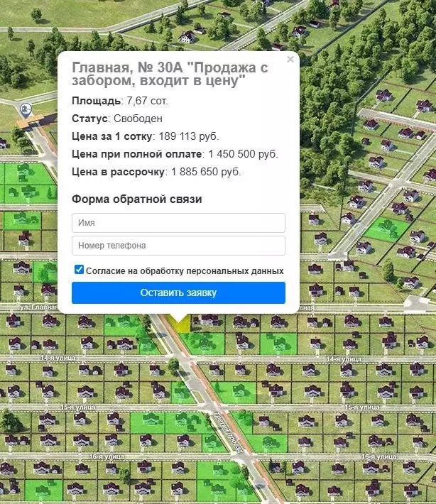Image resolution: width=436 pixels, height=504 pixels.
Task: Click the Площадь 7,67 сот. text
Action: click(x=119, y=101)
